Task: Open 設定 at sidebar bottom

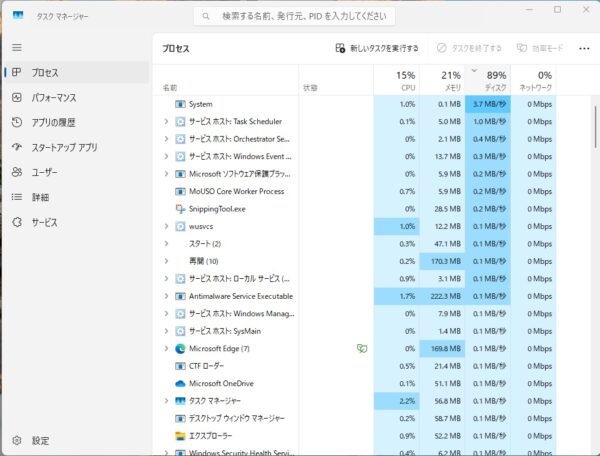Action: point(77,441)
